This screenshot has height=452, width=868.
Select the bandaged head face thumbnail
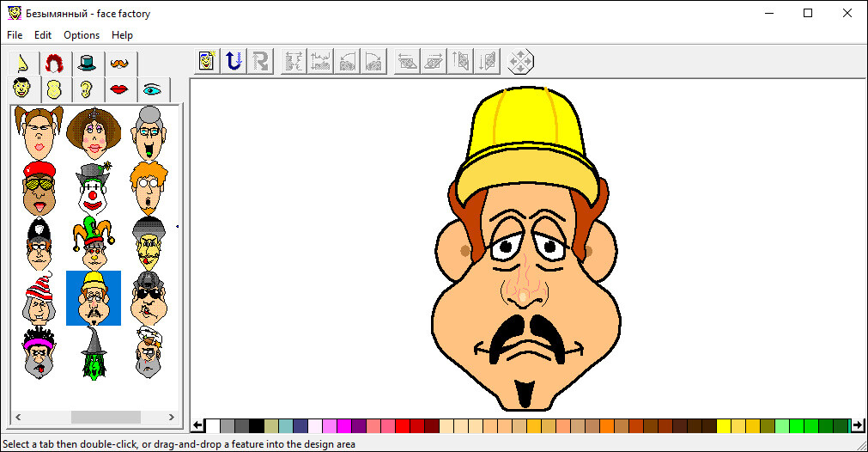coord(149,353)
